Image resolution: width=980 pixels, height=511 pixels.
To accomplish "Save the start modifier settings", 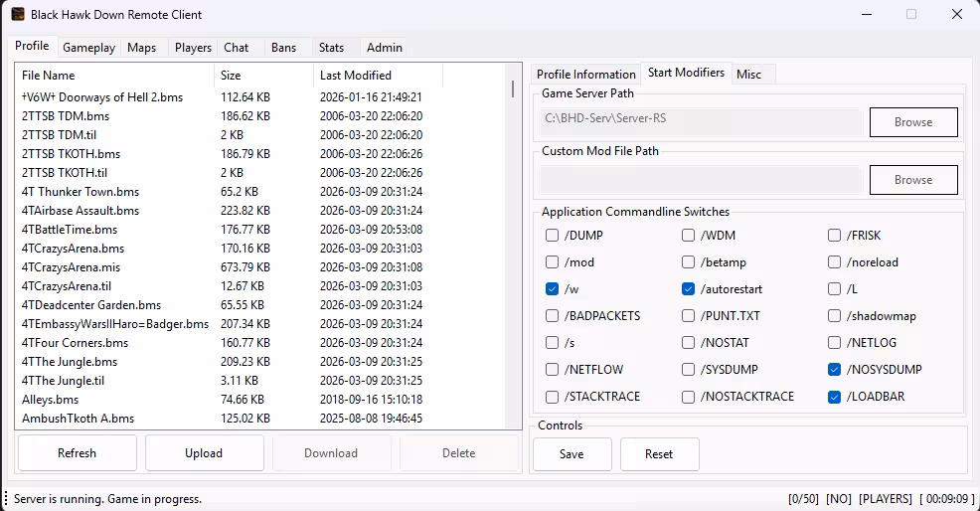I will pos(572,454).
